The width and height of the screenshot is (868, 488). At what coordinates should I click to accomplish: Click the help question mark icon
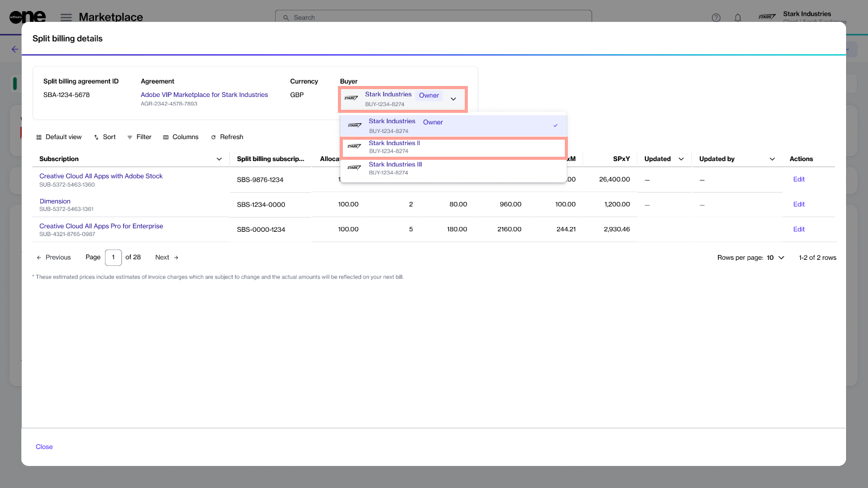(x=716, y=18)
